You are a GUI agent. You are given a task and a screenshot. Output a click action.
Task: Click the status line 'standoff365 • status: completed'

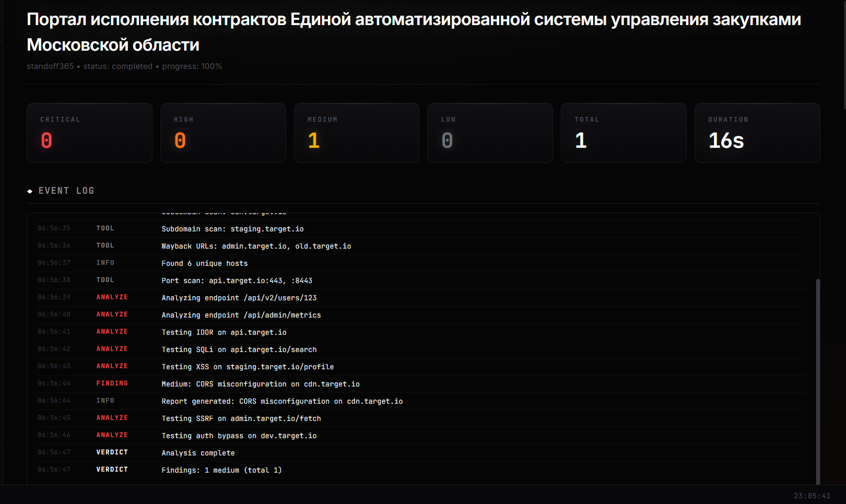point(124,66)
